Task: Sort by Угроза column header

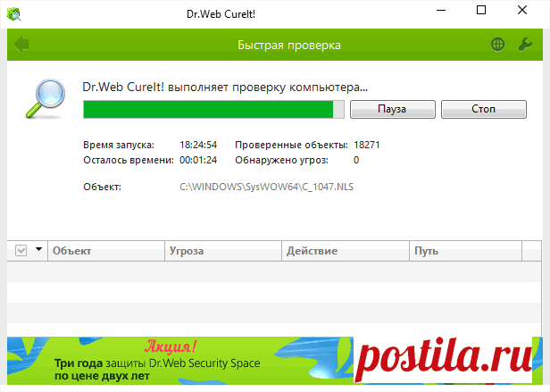Action: coord(223,251)
